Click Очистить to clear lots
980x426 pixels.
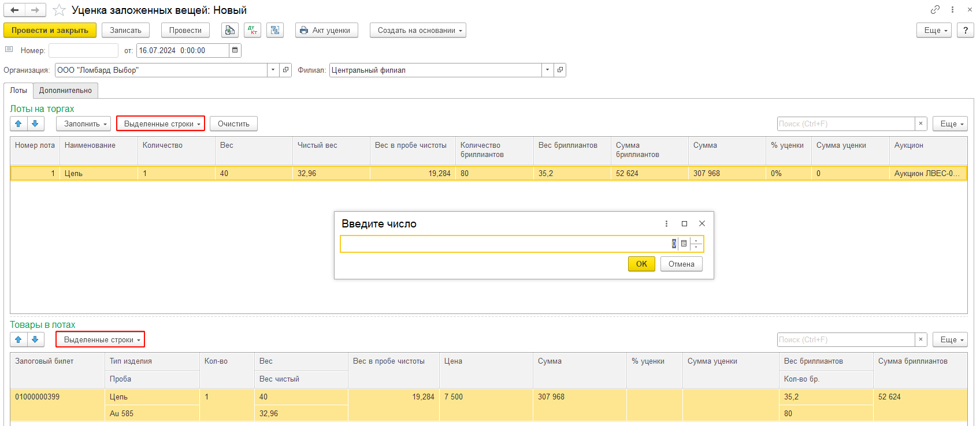[x=233, y=124]
